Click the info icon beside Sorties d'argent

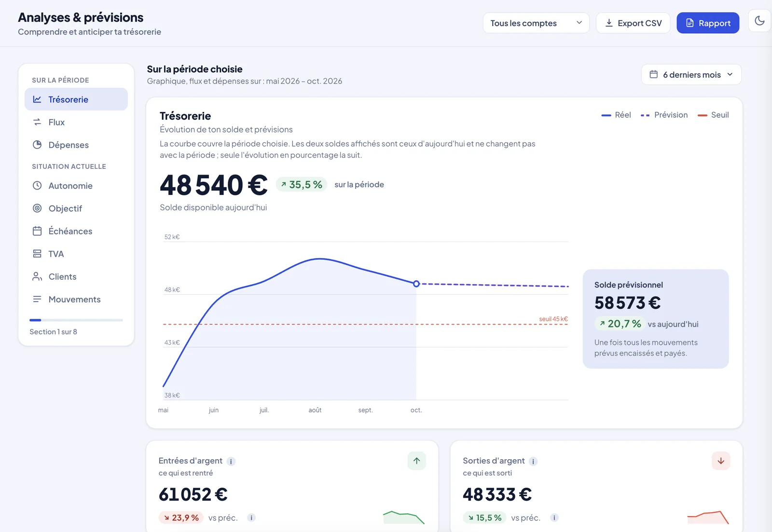coord(533,462)
